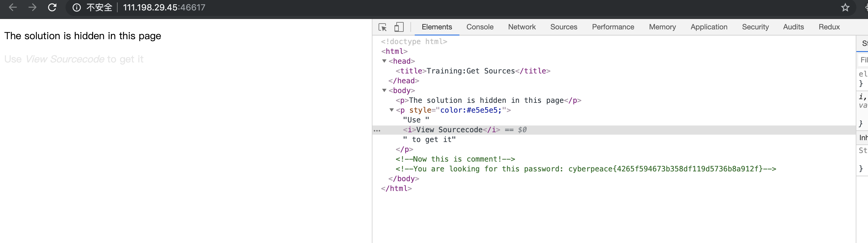
Task: Activate the inspect element picker icon
Action: [x=383, y=27]
